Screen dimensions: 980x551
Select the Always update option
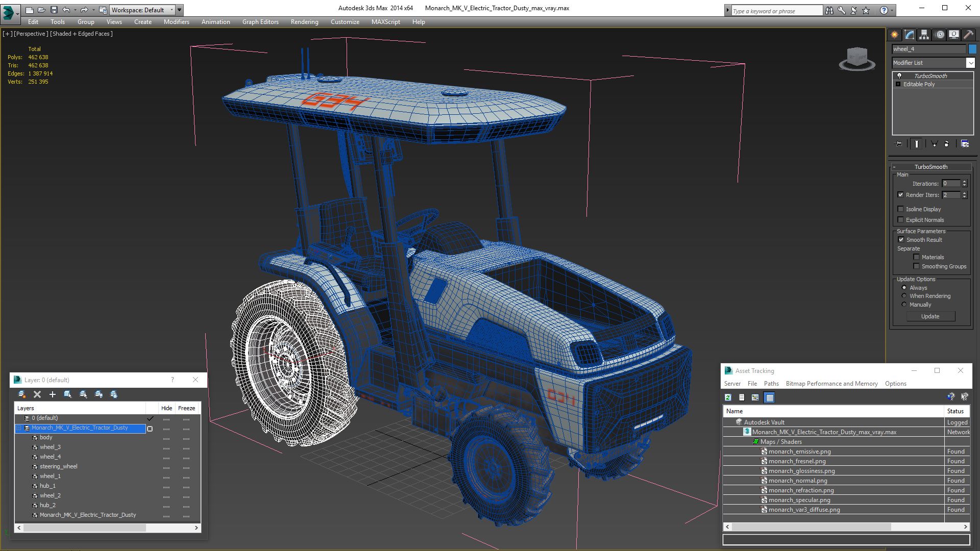[904, 287]
